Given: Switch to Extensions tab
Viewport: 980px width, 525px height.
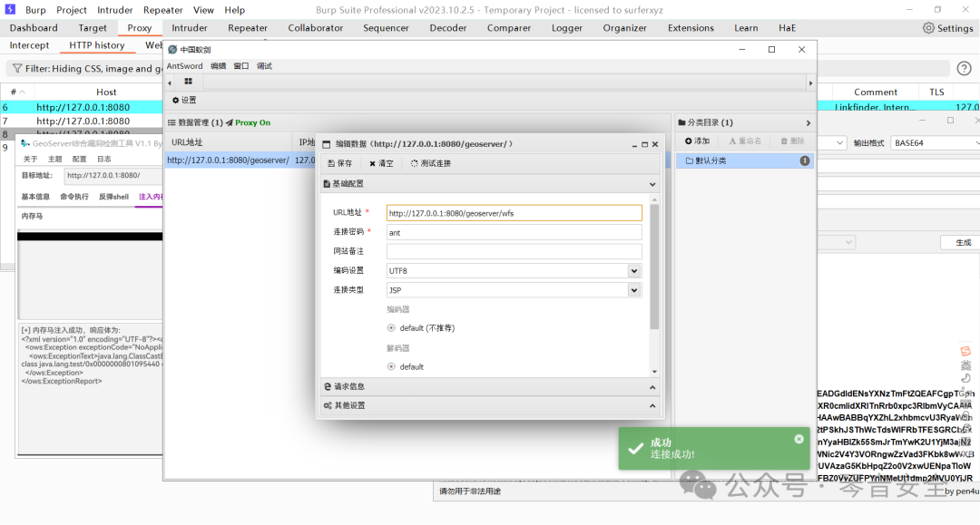Looking at the screenshot, I should click(x=691, y=28).
